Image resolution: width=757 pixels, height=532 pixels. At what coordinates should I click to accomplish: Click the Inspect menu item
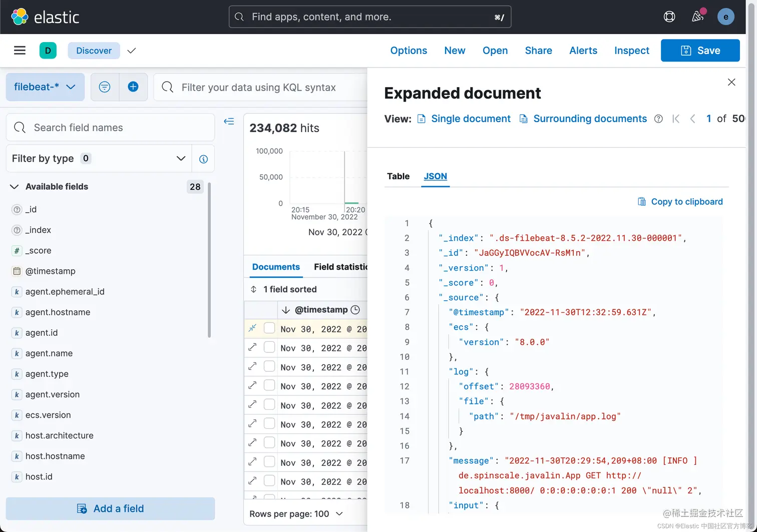click(x=632, y=51)
